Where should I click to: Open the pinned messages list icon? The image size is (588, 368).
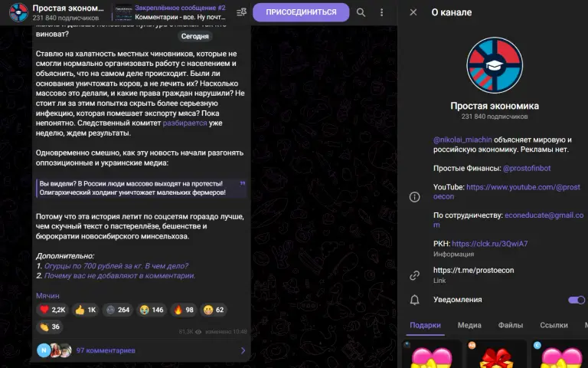pos(241,12)
